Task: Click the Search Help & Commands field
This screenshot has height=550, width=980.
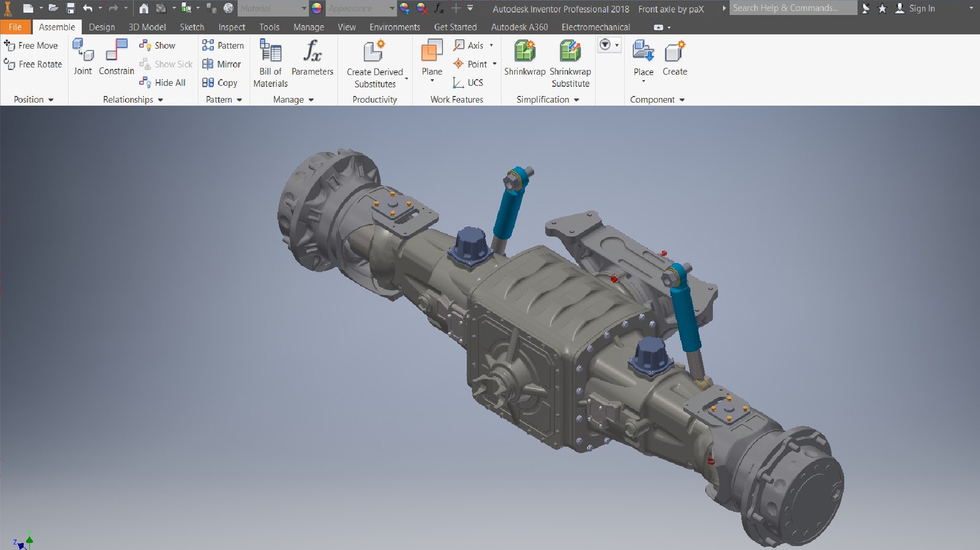Action: [x=793, y=8]
